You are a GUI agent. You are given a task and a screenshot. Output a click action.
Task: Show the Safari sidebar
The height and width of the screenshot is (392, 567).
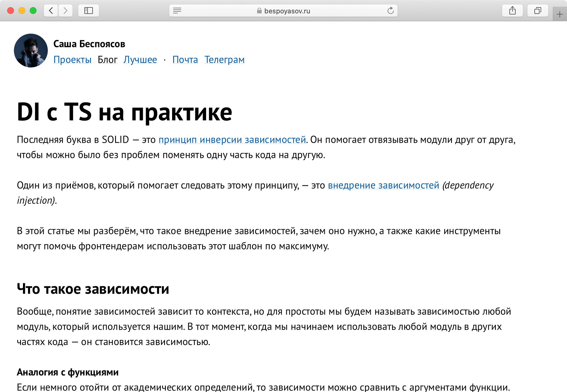pos(88,11)
